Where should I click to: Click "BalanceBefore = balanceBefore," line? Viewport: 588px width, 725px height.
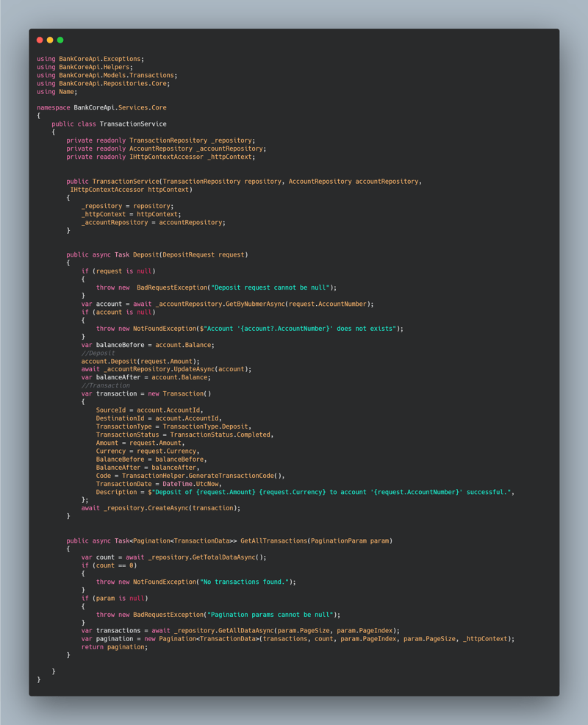tap(151, 460)
